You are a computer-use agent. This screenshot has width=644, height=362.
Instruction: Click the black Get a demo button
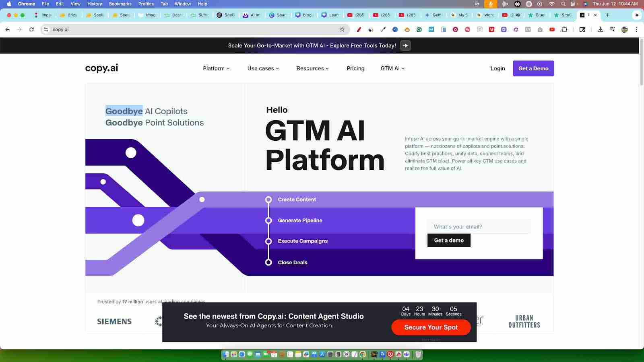click(x=449, y=240)
